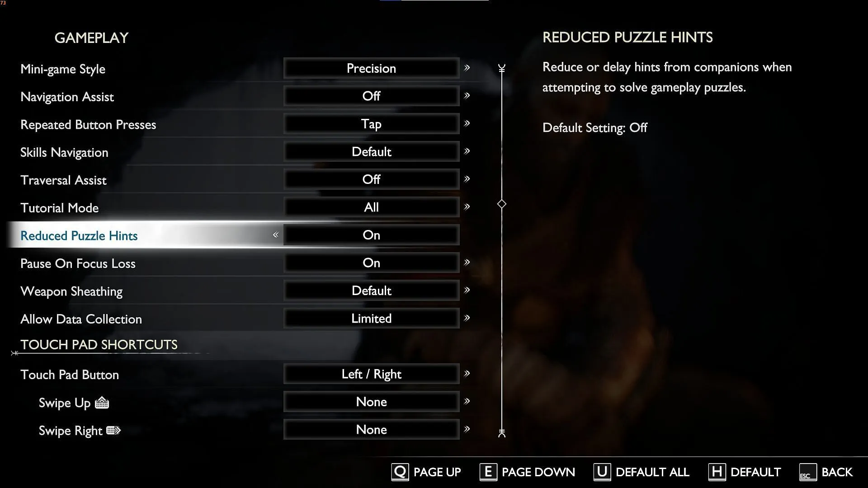Click the Touch Pad layout icon
This screenshot has width=868, height=488.
coord(102,403)
